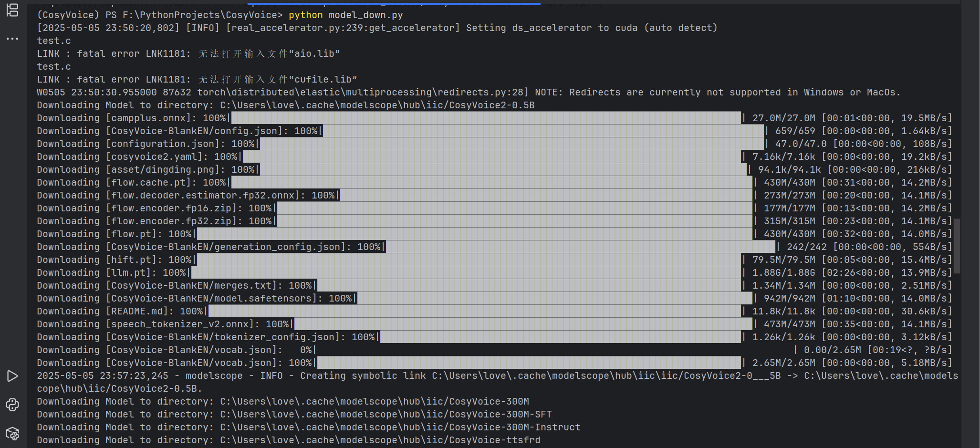Viewport: 980px width, 448px height.
Task: Click the text "Creating symbolic link"
Action: pyautogui.click(x=363, y=375)
